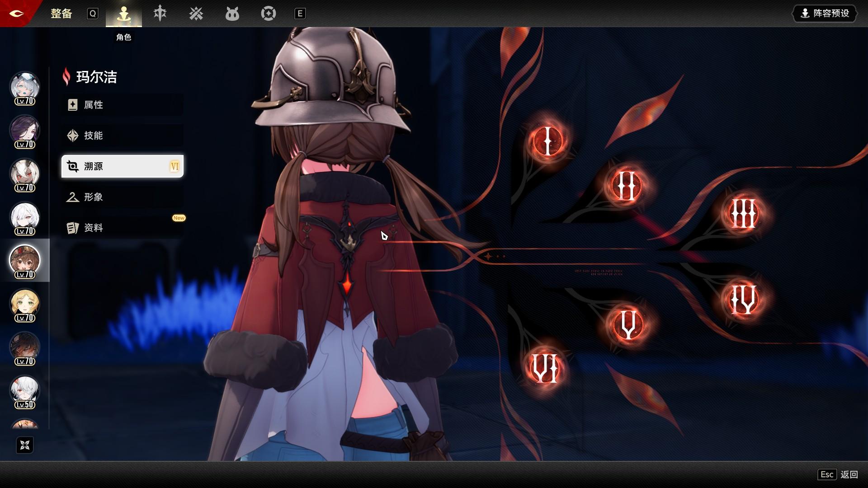Click the 阵容预设 team preset button

[825, 14]
